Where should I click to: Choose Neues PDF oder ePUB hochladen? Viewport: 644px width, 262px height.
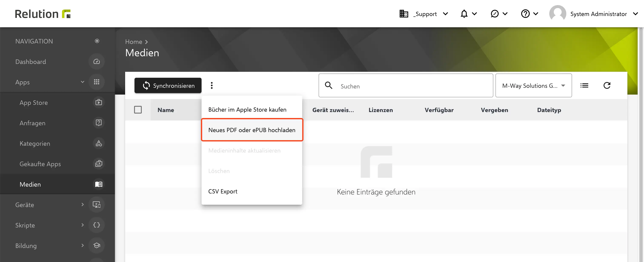(x=252, y=130)
